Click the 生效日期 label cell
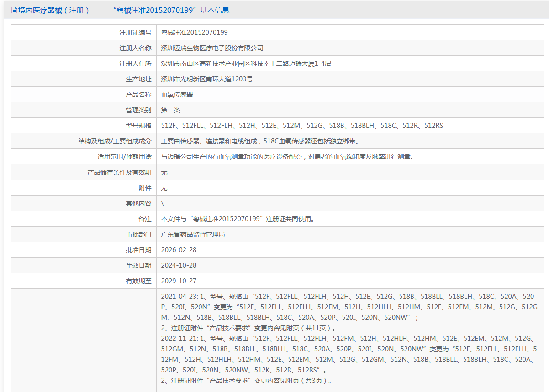Image resolution: width=549 pixels, height=392 pixels. pos(84,265)
